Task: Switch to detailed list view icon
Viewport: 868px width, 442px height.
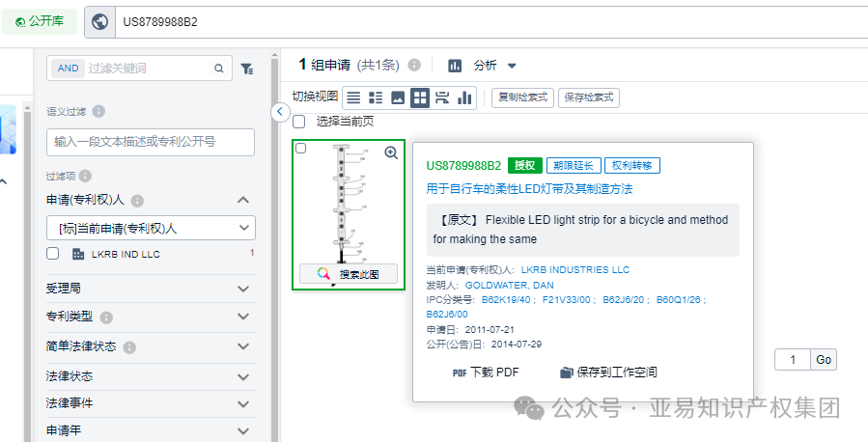Action: [x=376, y=98]
